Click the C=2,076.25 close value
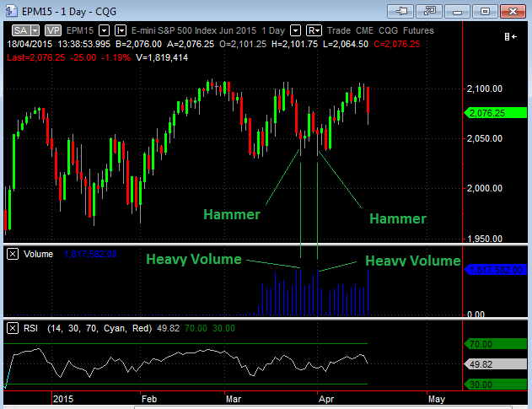532x409 pixels. [x=397, y=44]
